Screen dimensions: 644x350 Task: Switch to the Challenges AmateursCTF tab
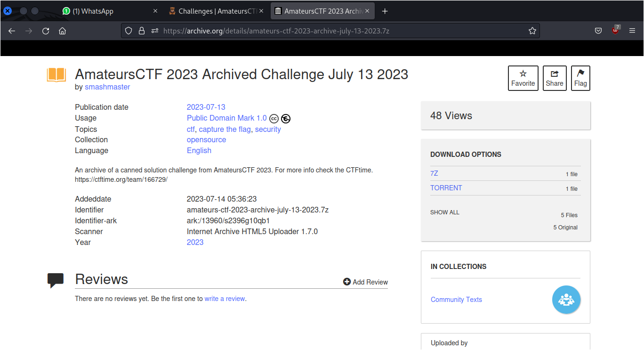(217, 11)
